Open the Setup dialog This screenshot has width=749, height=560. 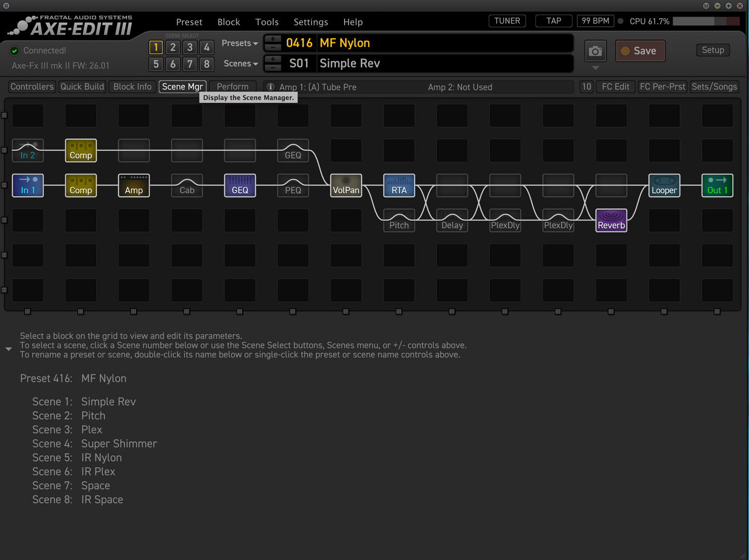tap(713, 50)
